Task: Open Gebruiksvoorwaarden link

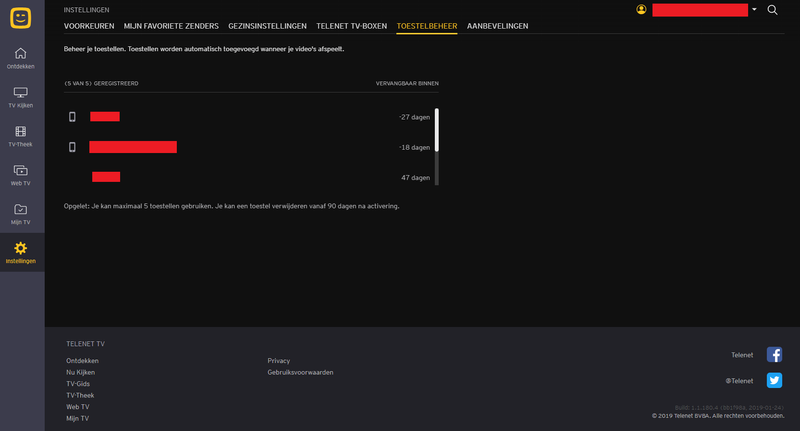Action: 301,372
